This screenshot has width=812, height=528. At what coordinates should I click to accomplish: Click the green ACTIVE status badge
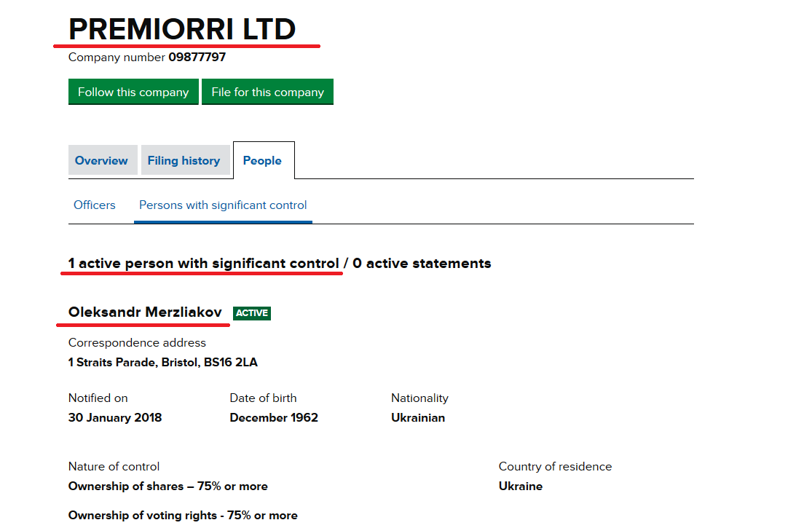252,312
